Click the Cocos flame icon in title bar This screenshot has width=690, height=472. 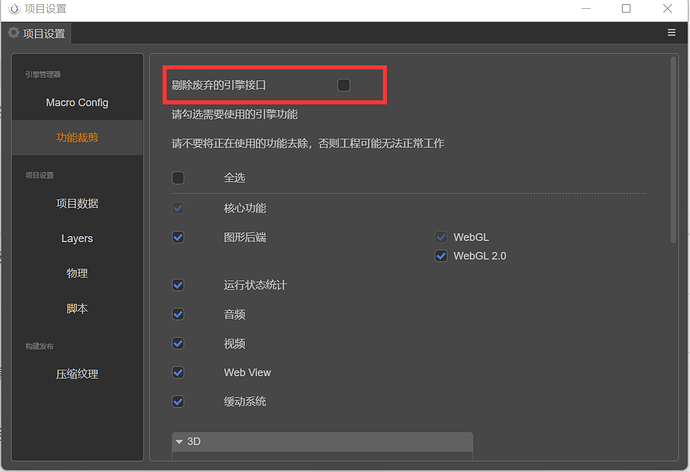15,9
